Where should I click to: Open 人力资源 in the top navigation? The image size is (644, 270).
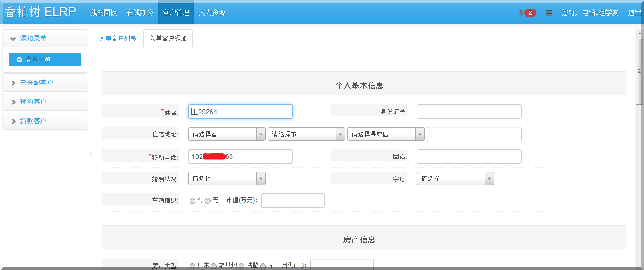(x=212, y=12)
